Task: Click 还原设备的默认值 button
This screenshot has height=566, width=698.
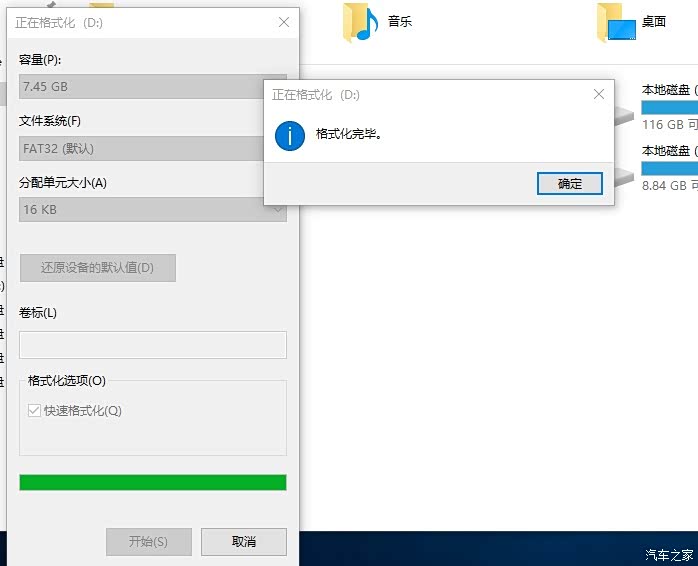Action: coord(97,268)
